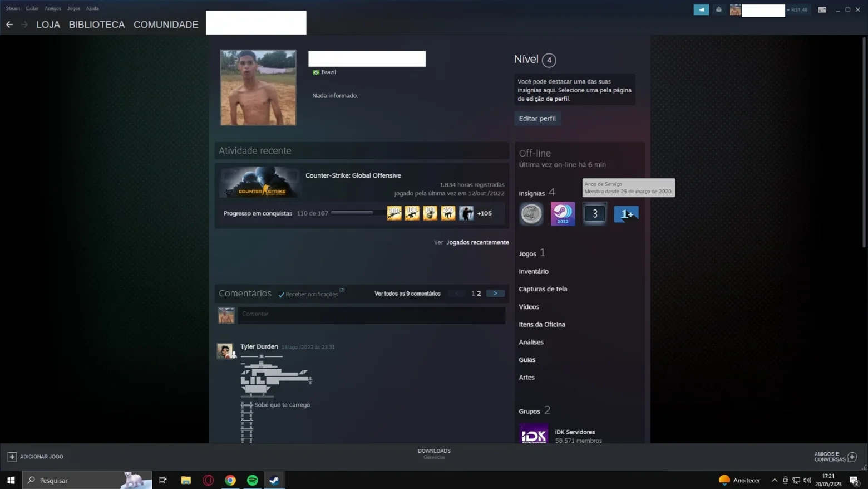
Task: Click the achievements progress bar
Action: pyautogui.click(x=357, y=213)
